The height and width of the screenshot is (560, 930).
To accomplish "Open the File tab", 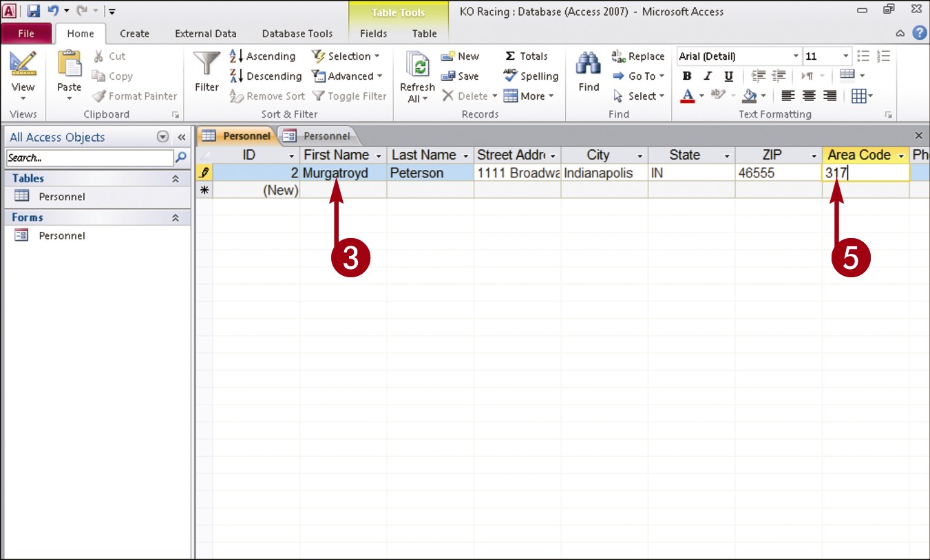I will 26,33.
